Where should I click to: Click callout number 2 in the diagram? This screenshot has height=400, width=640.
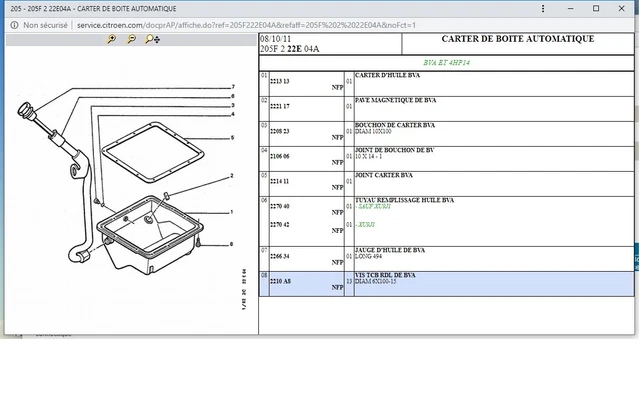pos(232,176)
